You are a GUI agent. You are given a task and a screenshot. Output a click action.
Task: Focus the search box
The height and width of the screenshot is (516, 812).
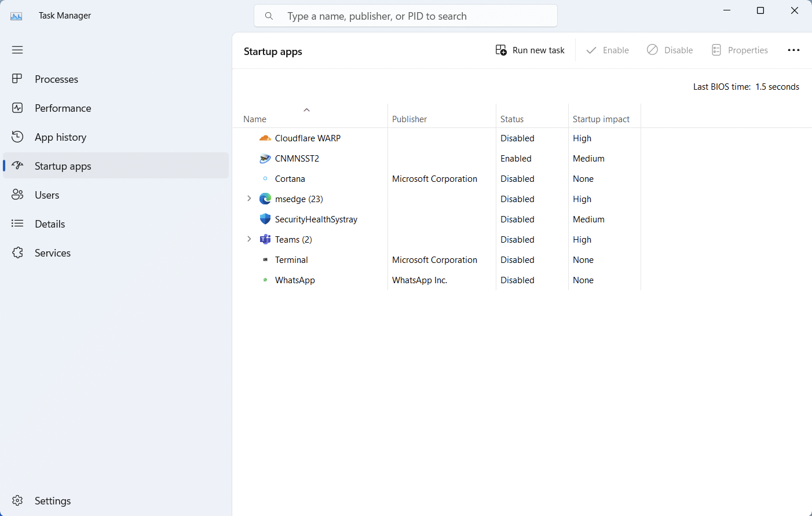405,16
